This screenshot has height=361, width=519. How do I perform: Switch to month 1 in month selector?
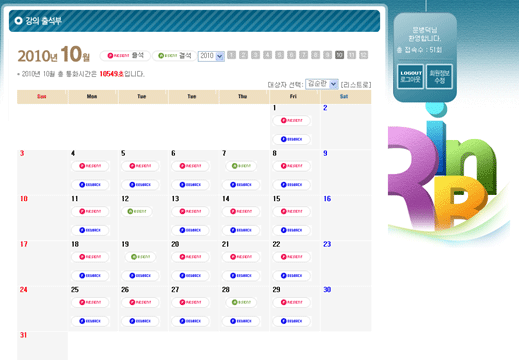231,55
